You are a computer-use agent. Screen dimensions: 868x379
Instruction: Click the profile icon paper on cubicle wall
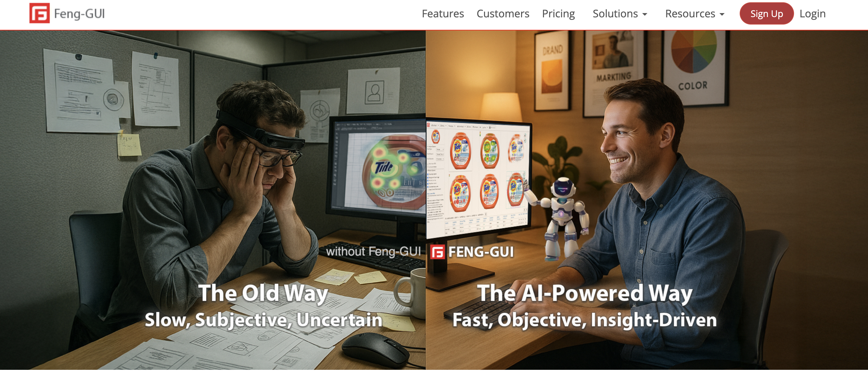(x=373, y=91)
